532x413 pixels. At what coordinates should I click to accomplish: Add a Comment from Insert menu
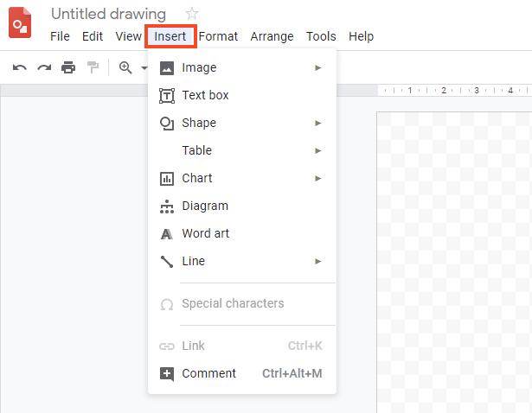pos(208,373)
